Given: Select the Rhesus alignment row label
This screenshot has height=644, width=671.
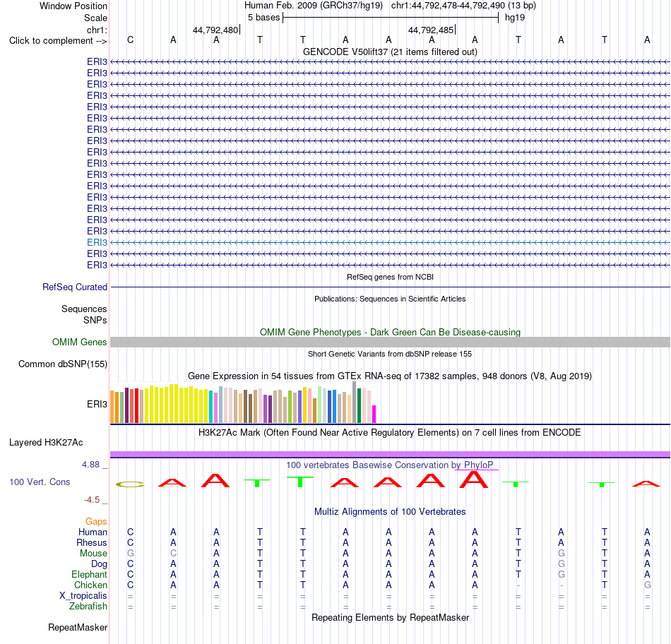Looking at the screenshot, I should click(x=92, y=542).
